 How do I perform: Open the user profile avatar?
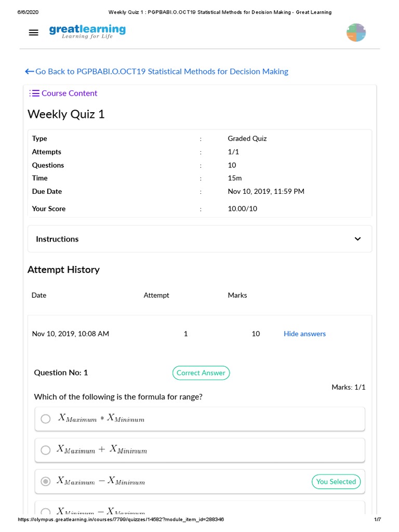tap(356, 33)
